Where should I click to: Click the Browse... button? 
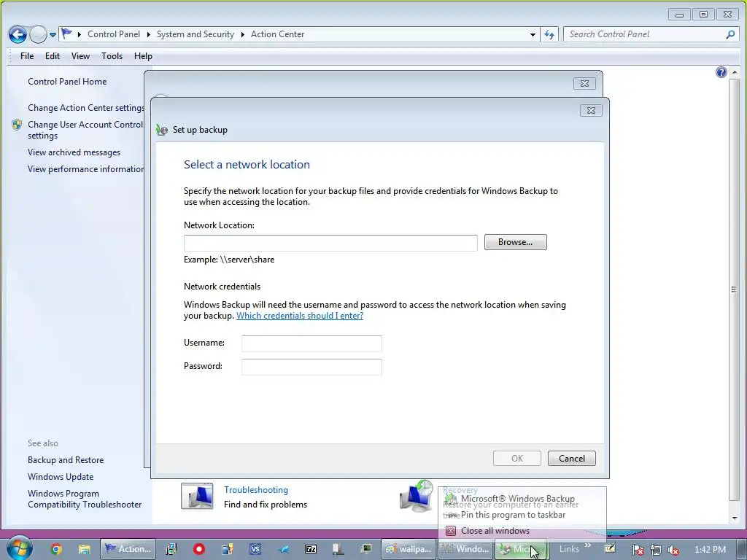tap(516, 242)
